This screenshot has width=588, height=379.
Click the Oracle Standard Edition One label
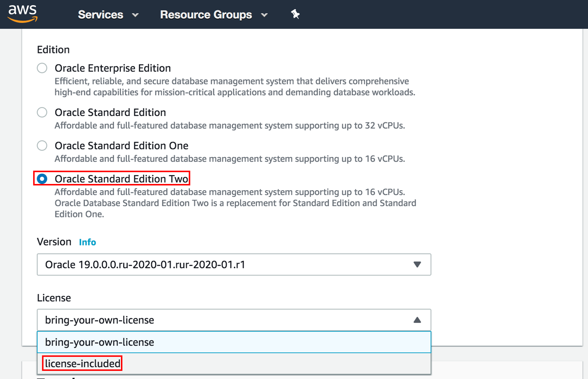(x=121, y=146)
